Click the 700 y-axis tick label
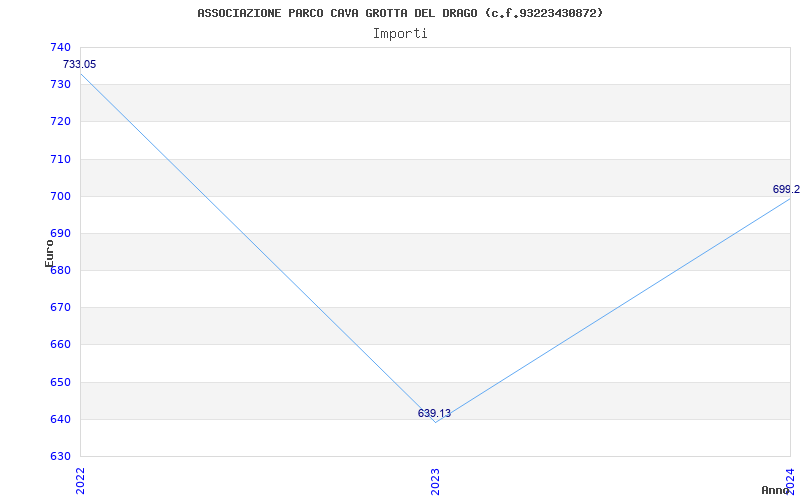The image size is (800, 500). [x=60, y=196]
